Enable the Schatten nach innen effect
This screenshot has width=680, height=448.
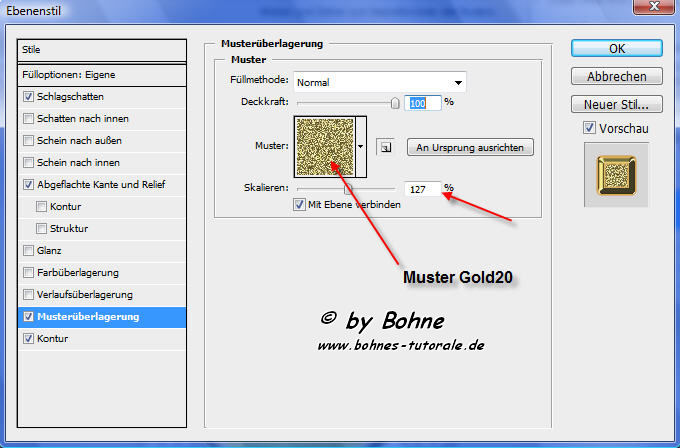click(x=28, y=119)
